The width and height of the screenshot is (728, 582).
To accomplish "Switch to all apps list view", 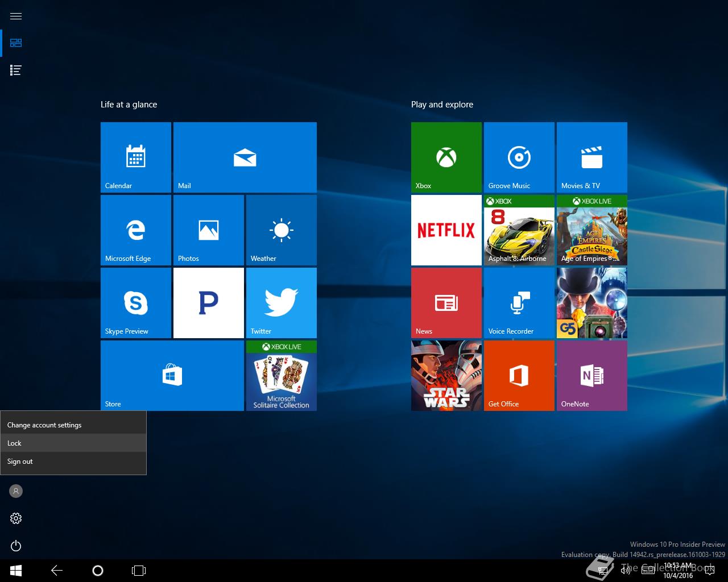I will (x=16, y=70).
